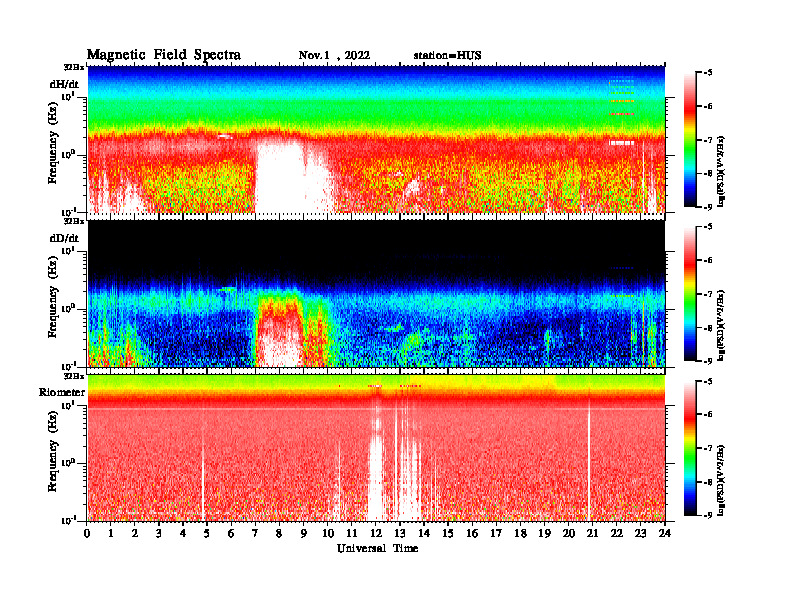Click the Riometer panel color bar

[690, 448]
